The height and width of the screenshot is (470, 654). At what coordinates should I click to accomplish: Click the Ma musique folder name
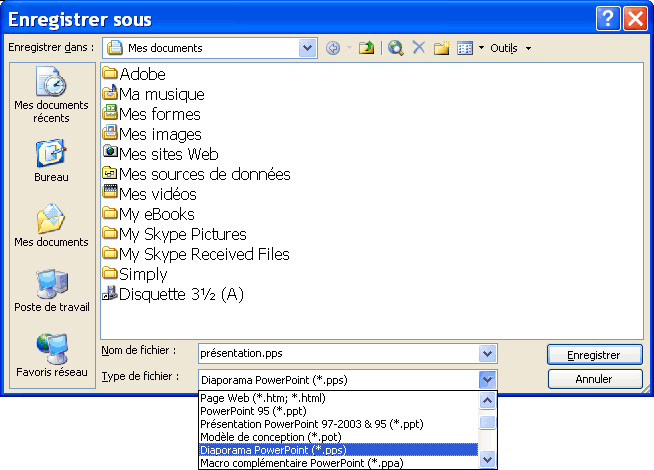coord(162,94)
